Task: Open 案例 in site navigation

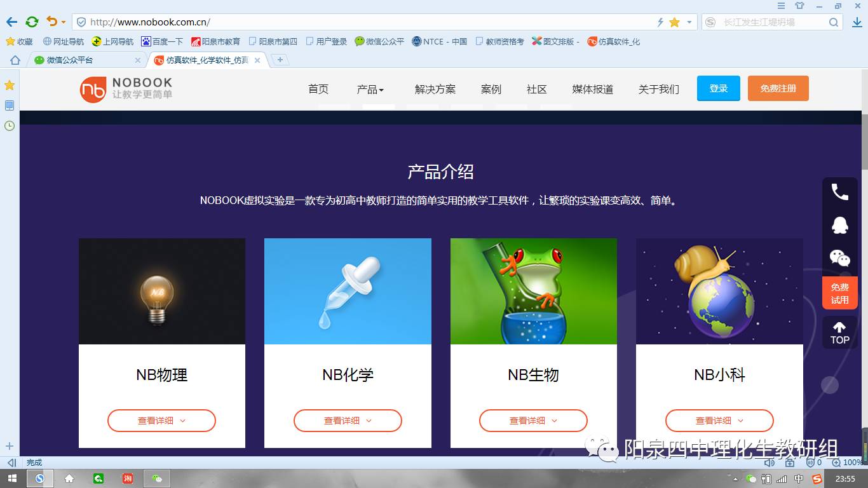Action: pos(491,89)
